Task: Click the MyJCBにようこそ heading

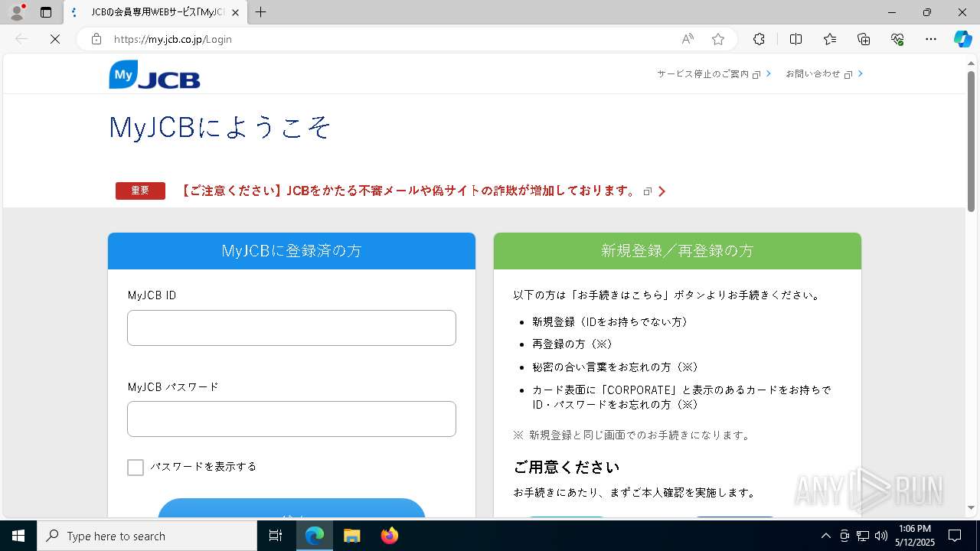Action: click(x=220, y=127)
